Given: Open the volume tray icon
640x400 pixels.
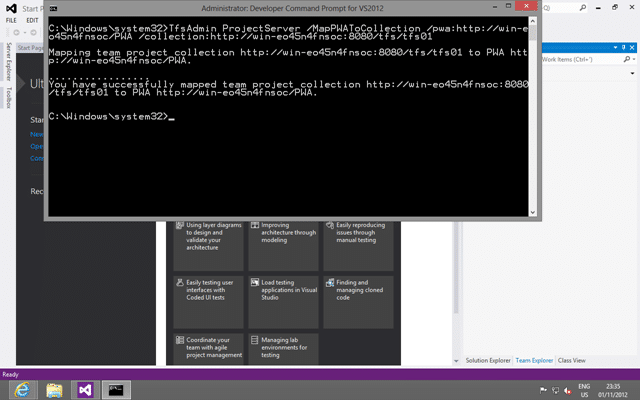Looking at the screenshot, I should click(x=568, y=391).
